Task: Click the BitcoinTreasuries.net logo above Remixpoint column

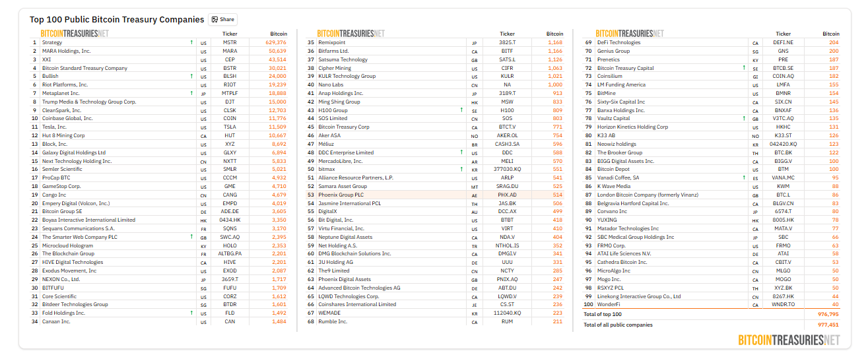Action: coord(351,33)
